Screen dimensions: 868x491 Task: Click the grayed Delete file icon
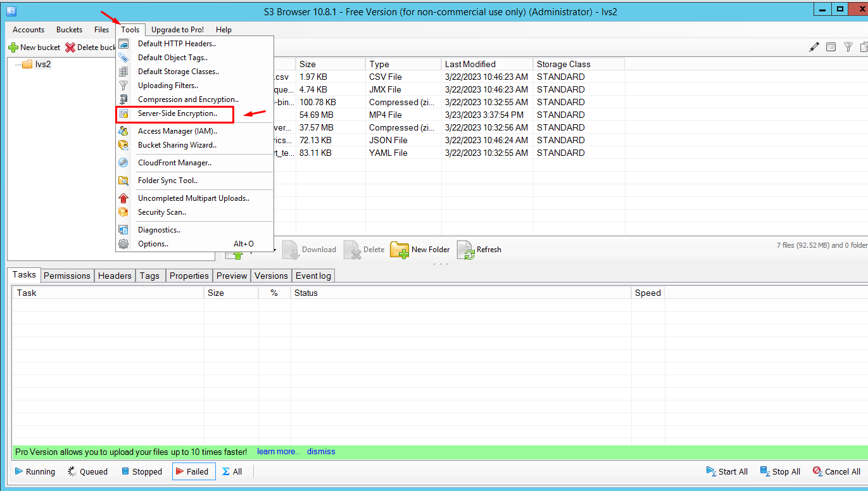[x=352, y=250]
